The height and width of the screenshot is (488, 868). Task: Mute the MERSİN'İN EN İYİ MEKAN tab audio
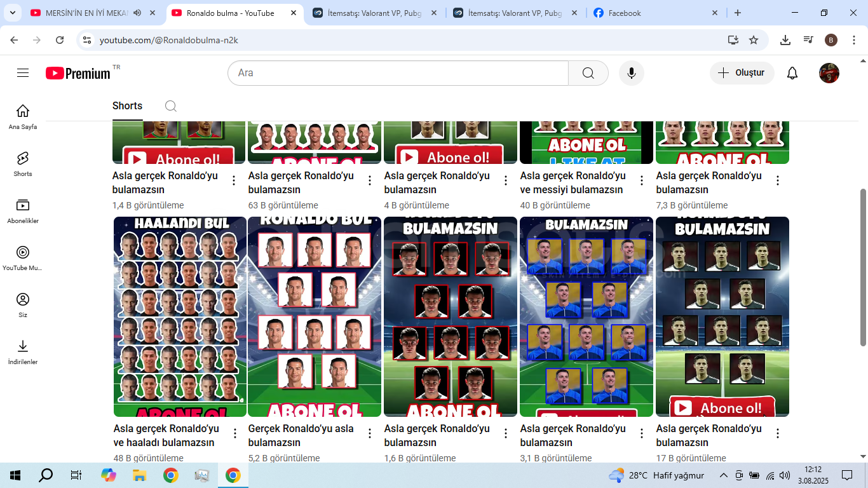[x=139, y=13]
